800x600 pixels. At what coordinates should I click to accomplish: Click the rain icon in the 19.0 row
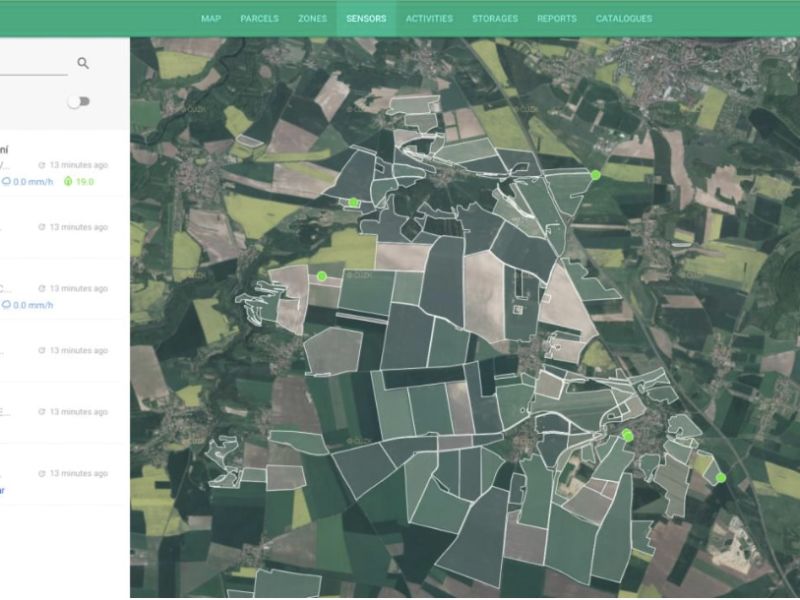(6, 182)
